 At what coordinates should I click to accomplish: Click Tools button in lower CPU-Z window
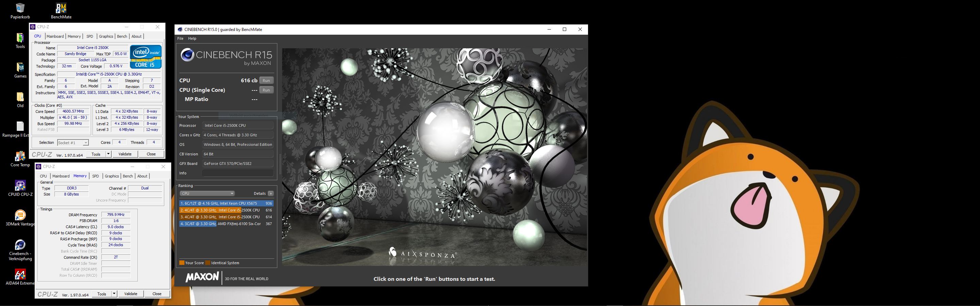pyautogui.click(x=102, y=294)
